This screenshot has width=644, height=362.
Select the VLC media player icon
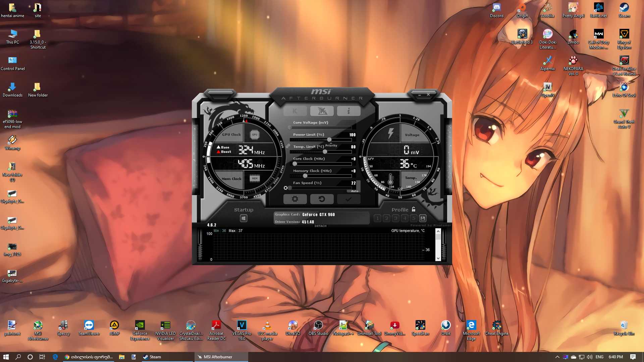267,330
